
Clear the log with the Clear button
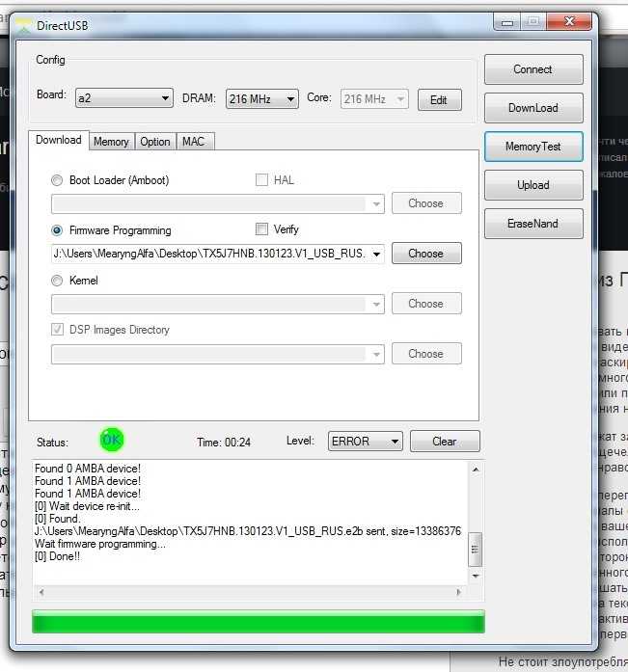coord(445,442)
